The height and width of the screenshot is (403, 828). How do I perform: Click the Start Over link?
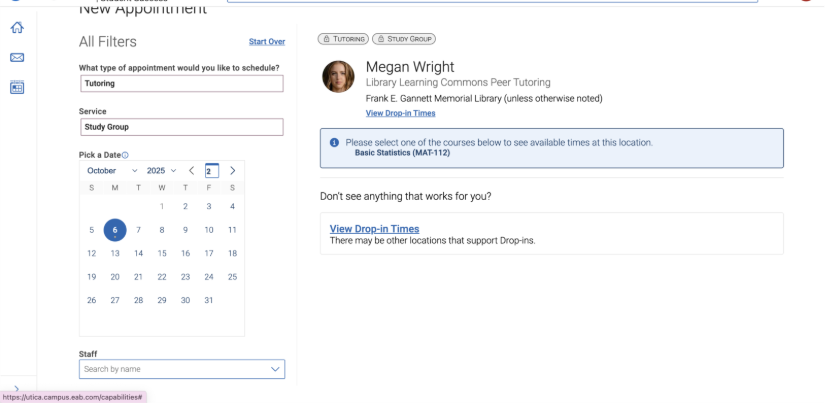tap(267, 42)
